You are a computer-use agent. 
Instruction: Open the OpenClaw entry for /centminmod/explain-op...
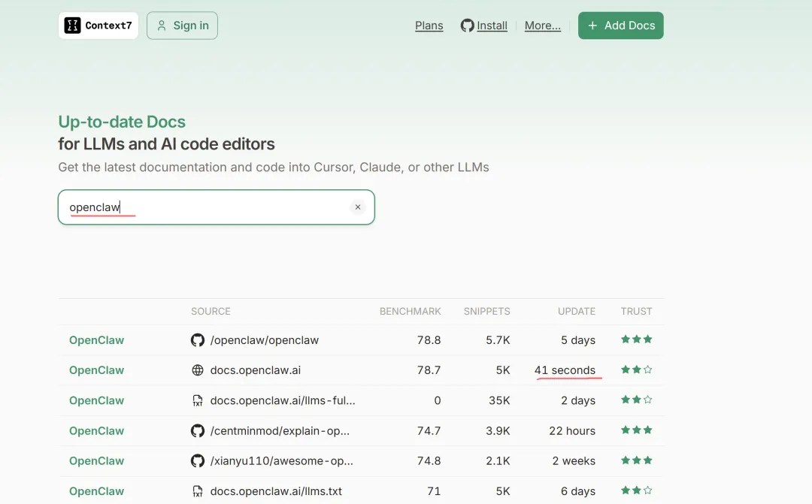pyautogui.click(x=97, y=430)
